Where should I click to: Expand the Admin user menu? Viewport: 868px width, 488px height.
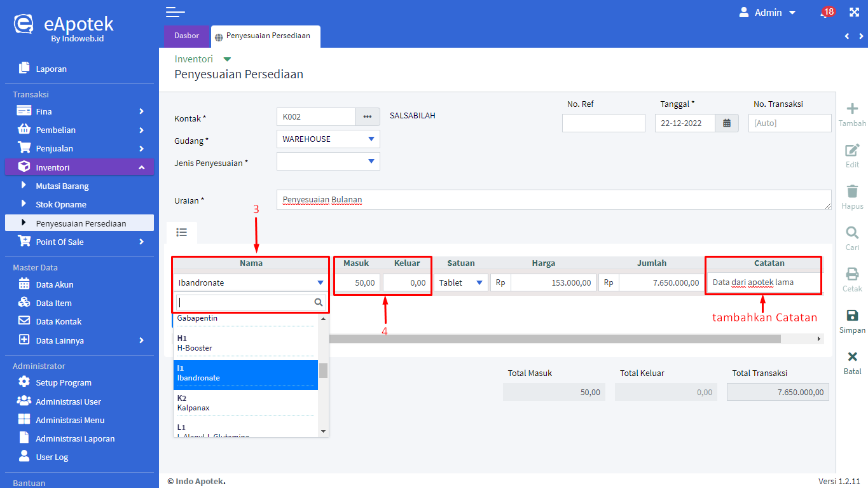click(x=768, y=13)
